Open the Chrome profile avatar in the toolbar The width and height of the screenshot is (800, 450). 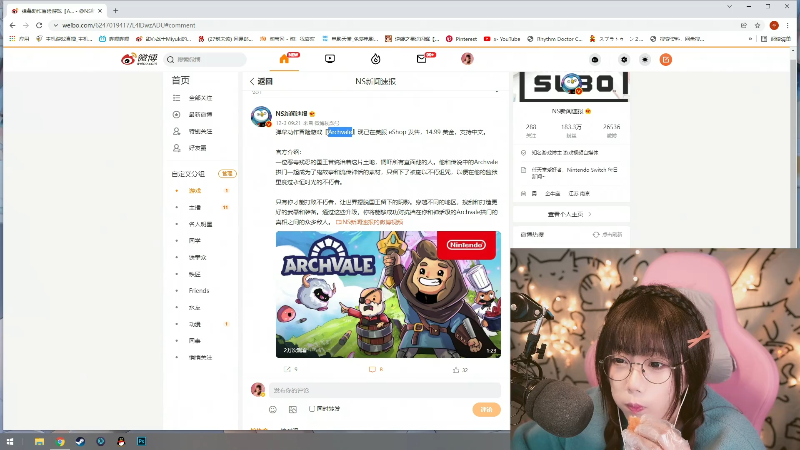pos(774,25)
